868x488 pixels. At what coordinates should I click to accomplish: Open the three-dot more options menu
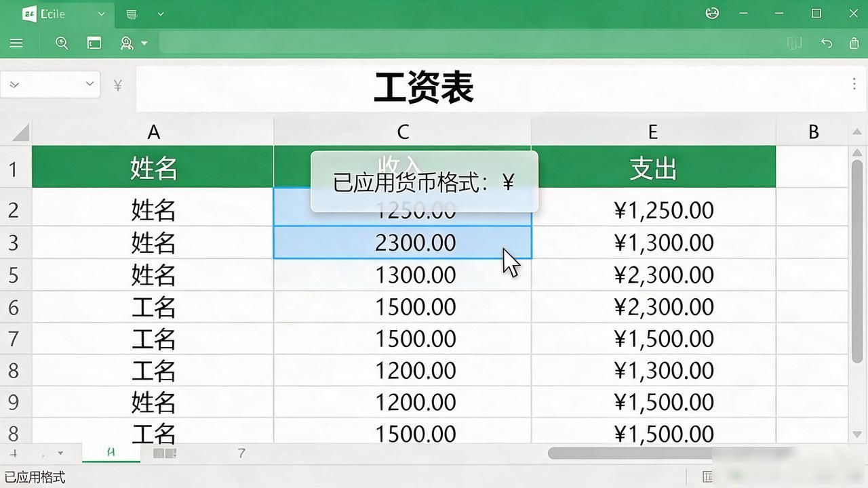click(x=854, y=84)
